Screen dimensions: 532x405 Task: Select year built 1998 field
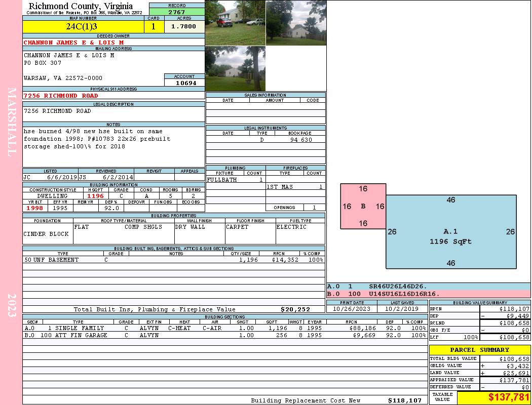35,208
